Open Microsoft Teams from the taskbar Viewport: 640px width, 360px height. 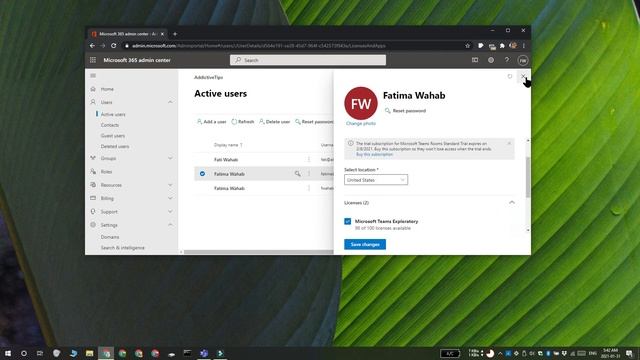tap(204, 353)
